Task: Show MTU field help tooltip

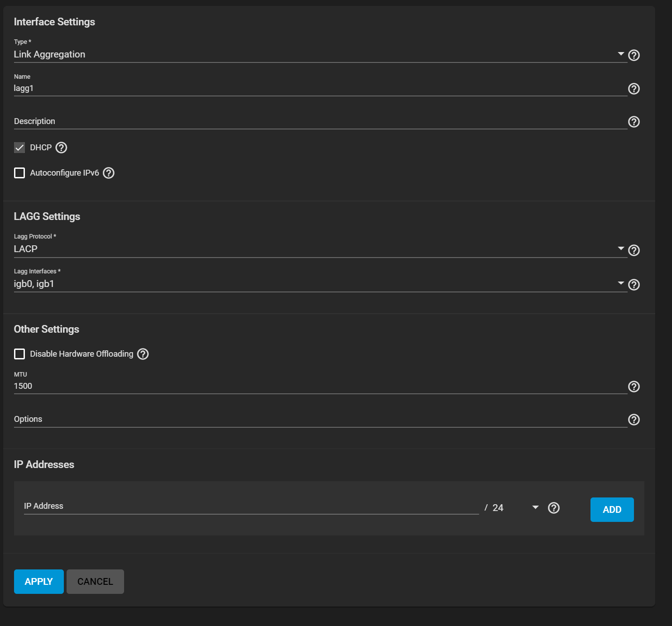Action: click(634, 387)
